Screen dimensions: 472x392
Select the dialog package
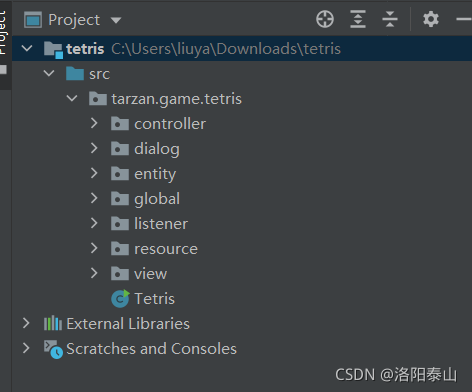[x=157, y=149]
